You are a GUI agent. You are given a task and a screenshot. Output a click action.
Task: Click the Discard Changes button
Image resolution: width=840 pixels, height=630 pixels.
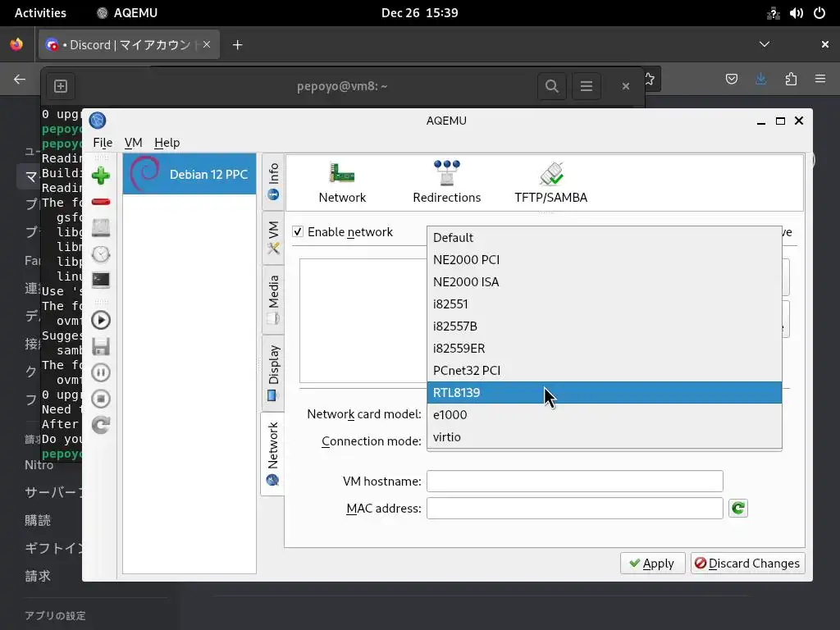[748, 564]
